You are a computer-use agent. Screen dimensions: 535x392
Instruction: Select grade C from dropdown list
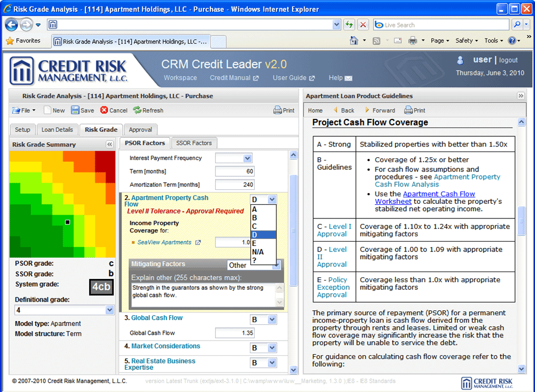tap(263, 226)
